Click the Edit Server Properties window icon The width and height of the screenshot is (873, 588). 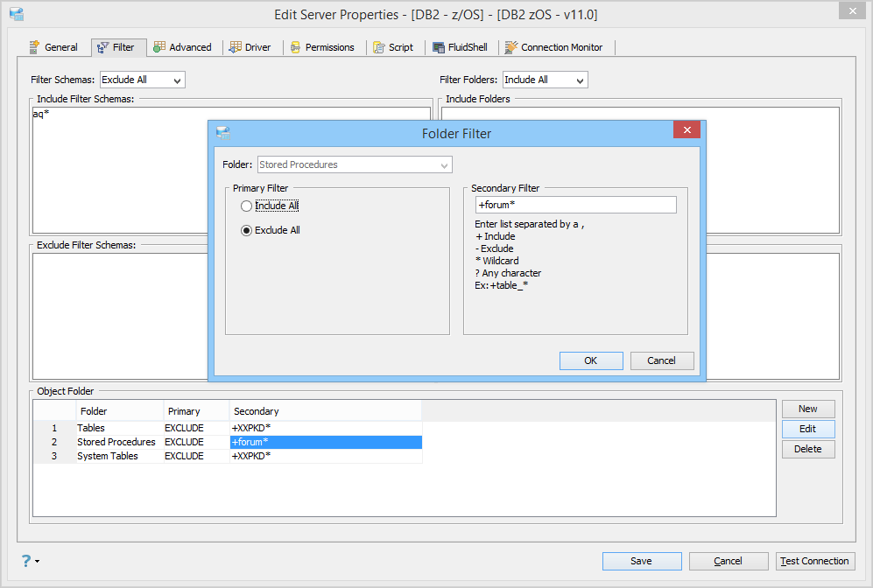click(x=17, y=14)
